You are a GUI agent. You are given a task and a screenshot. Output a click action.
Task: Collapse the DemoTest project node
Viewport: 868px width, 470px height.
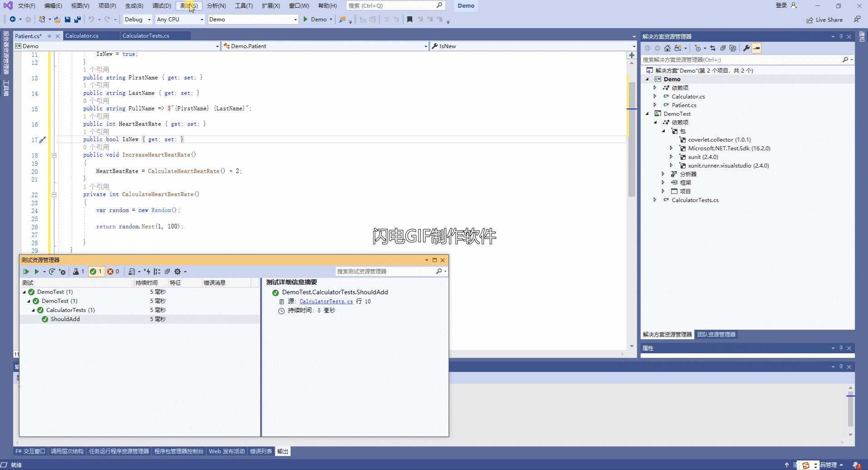647,114
